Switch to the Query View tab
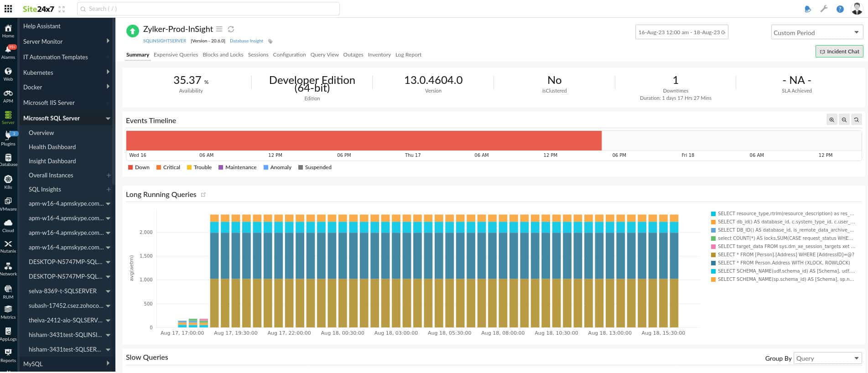This screenshot has height=373, width=868. (x=324, y=55)
